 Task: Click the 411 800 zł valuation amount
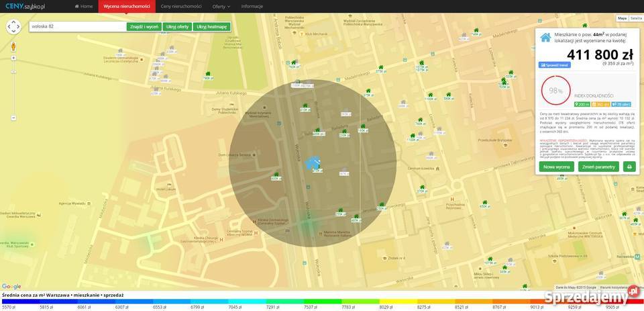(x=600, y=54)
